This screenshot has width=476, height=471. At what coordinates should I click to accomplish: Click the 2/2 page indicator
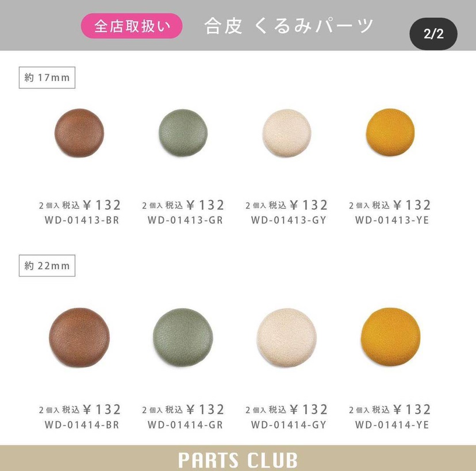[433, 34]
